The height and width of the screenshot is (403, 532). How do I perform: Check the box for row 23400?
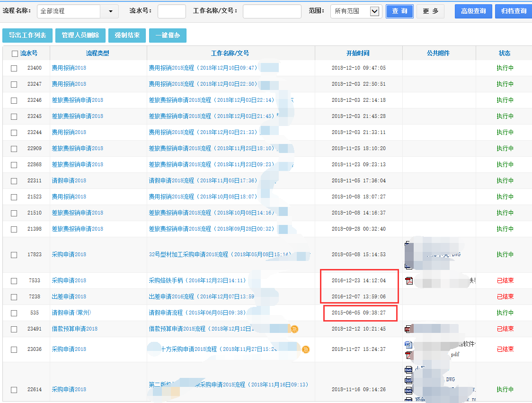click(x=14, y=68)
